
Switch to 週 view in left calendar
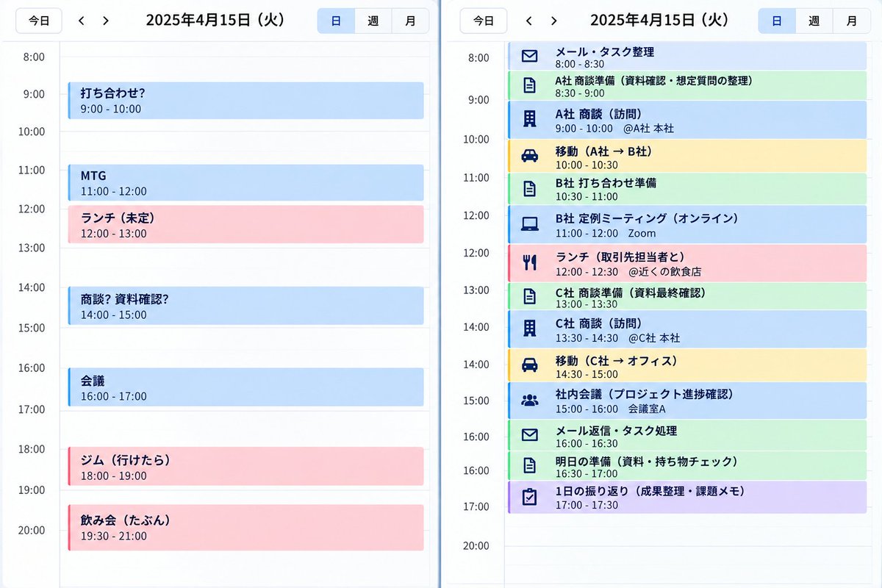[373, 21]
